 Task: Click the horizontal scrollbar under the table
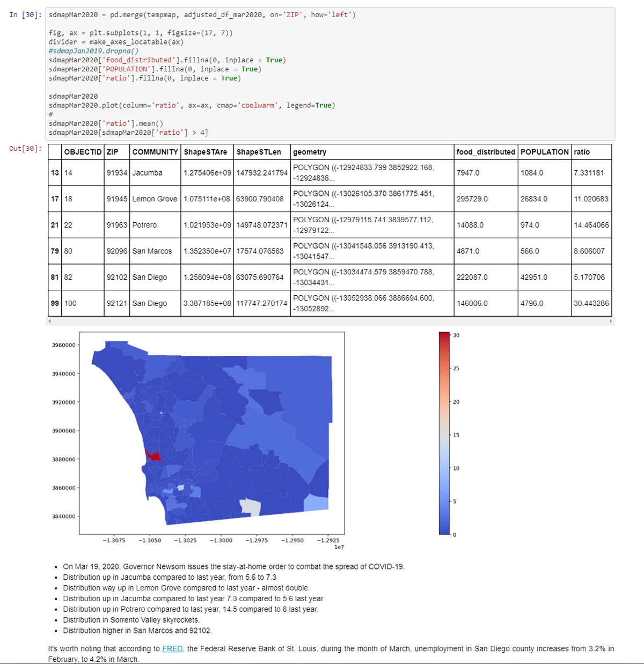coord(330,321)
